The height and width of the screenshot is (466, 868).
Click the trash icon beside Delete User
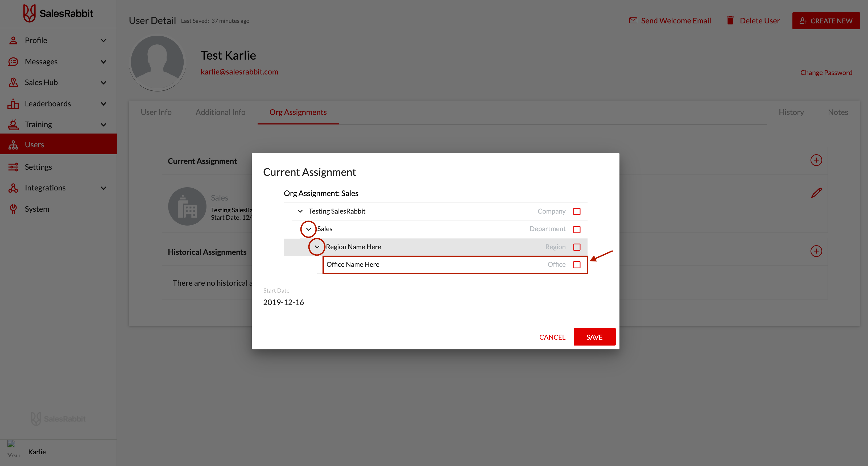click(x=730, y=20)
